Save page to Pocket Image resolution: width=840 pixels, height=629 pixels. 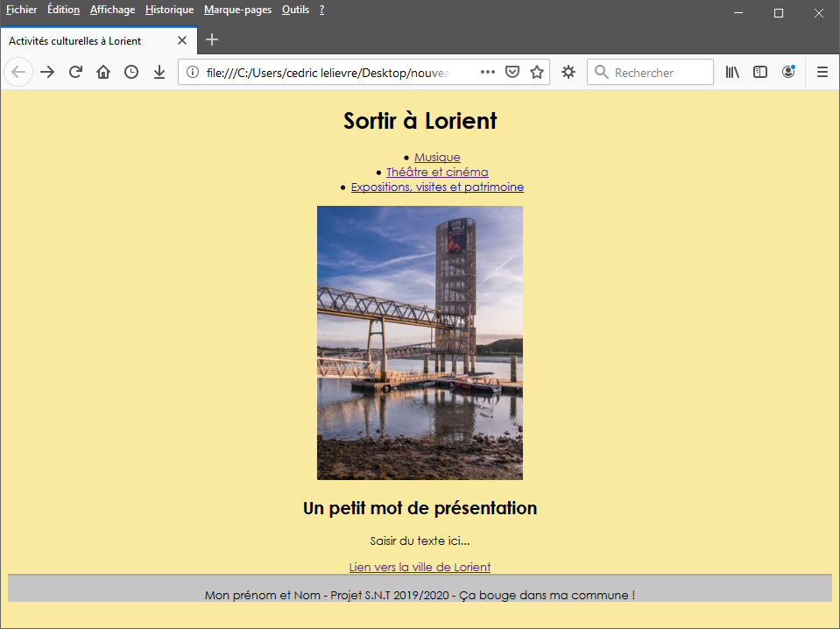[512, 72]
